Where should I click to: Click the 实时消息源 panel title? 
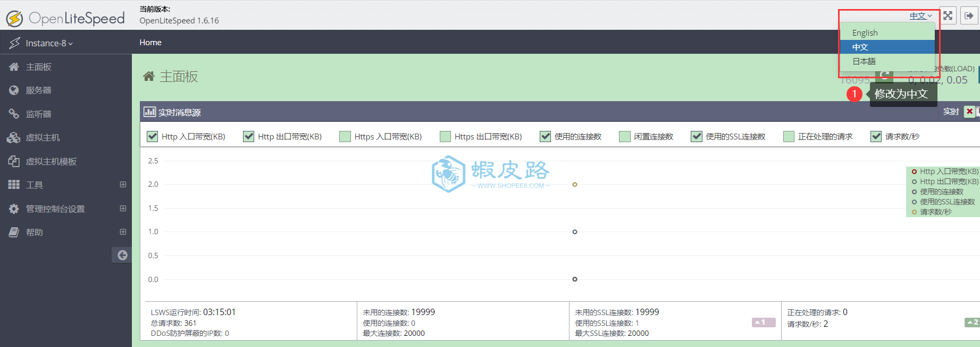click(180, 112)
